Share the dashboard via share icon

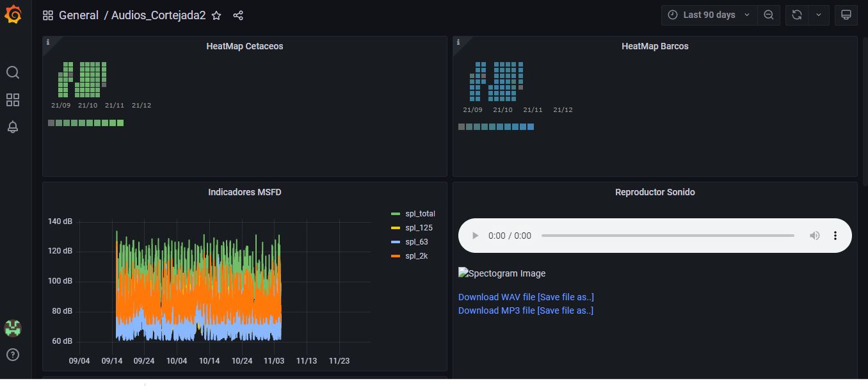238,15
